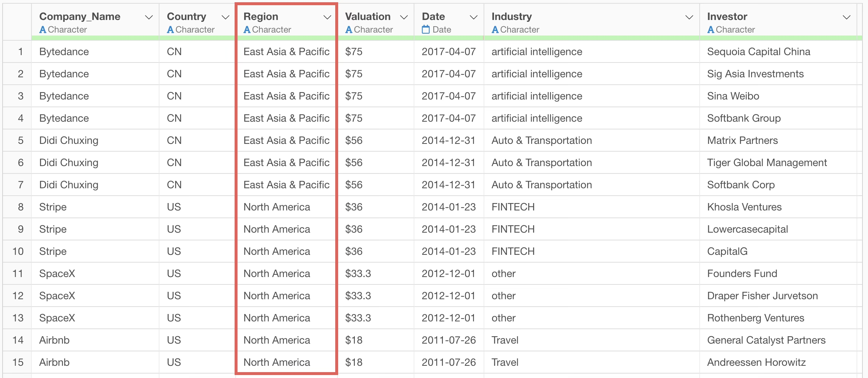Click the Character type icon under Region
This screenshot has height=378, width=868.
(247, 30)
